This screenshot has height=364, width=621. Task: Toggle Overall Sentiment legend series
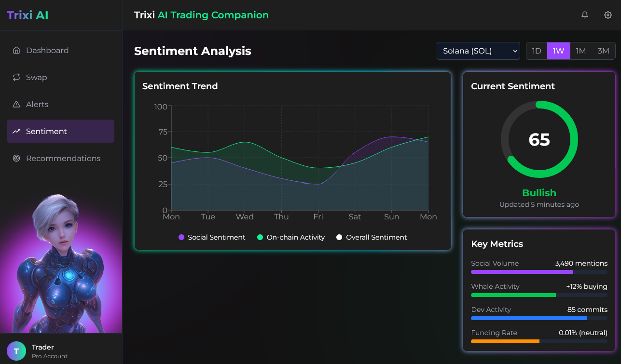click(372, 237)
